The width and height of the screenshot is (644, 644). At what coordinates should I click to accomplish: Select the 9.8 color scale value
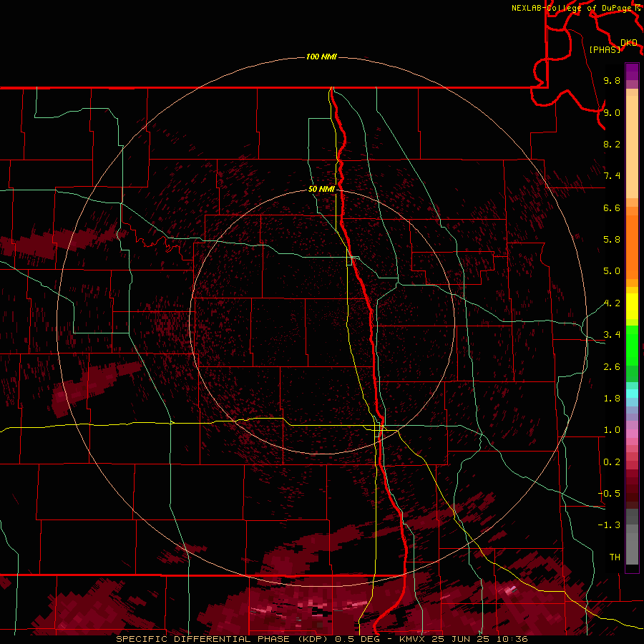[612, 80]
